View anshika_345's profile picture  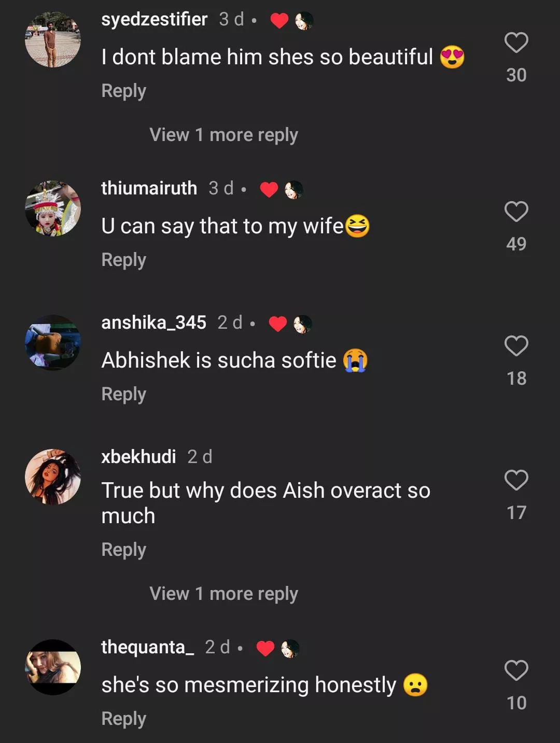tap(53, 343)
